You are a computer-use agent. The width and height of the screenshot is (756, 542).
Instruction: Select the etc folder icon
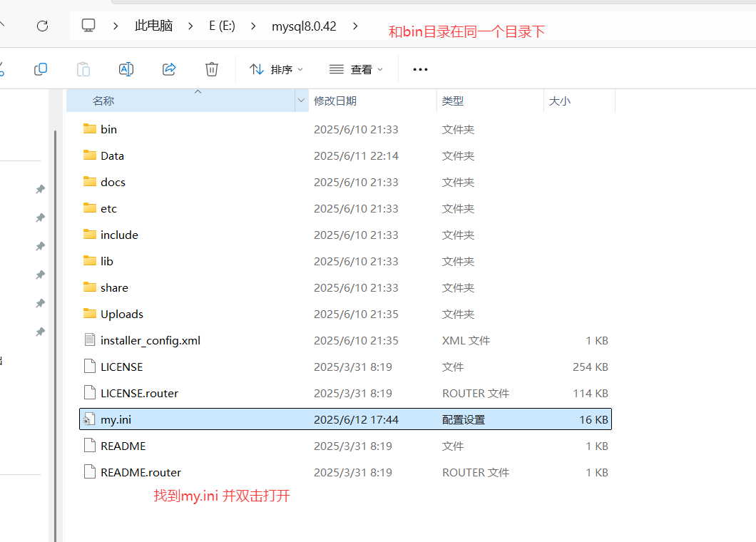[x=90, y=208]
